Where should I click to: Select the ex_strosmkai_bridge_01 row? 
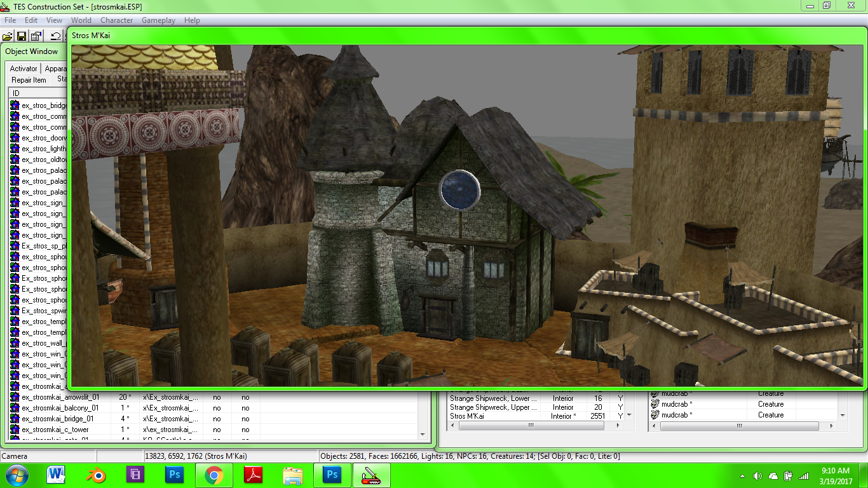click(x=214, y=419)
